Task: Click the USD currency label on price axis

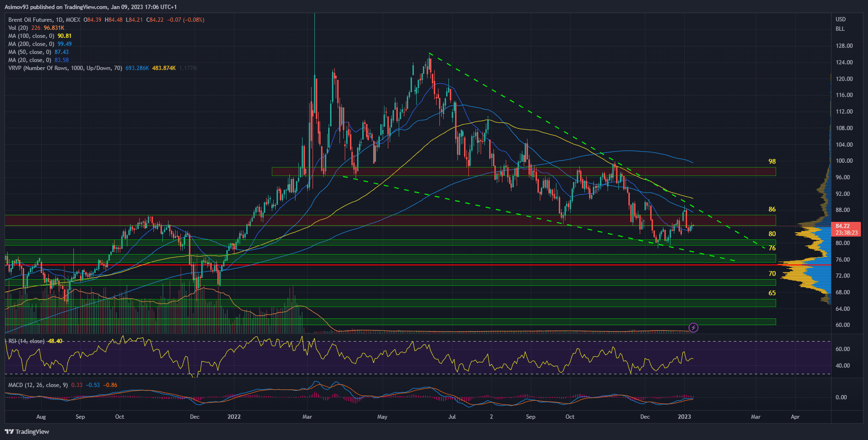Action: (x=841, y=19)
